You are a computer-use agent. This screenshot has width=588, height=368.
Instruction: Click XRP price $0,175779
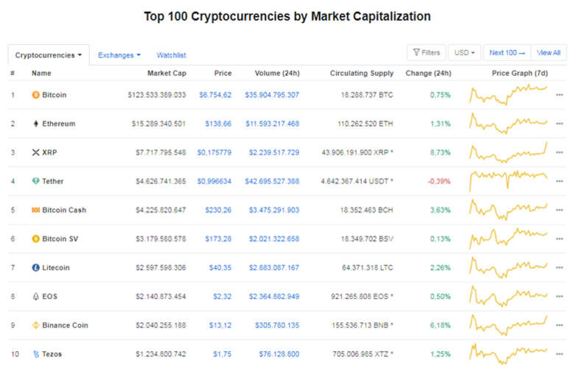214,152
